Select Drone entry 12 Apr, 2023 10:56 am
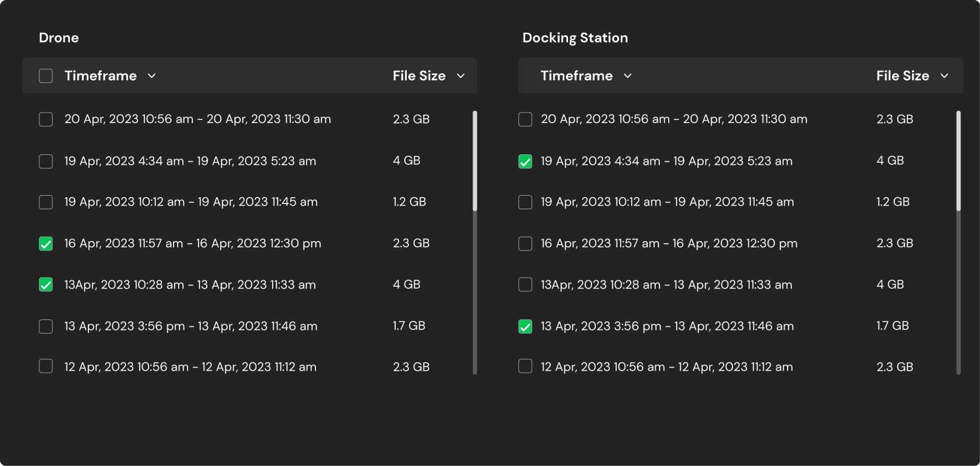Viewport: 980px width, 466px height. 190,367
